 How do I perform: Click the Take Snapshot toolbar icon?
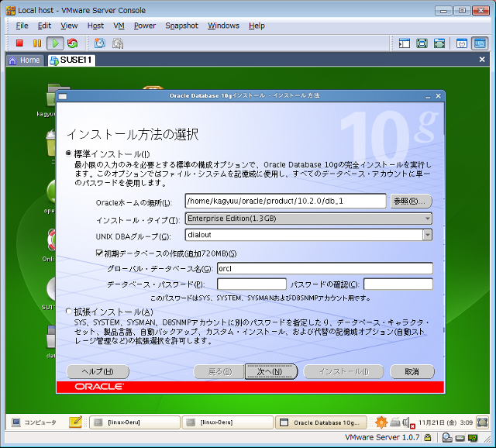tap(99, 43)
